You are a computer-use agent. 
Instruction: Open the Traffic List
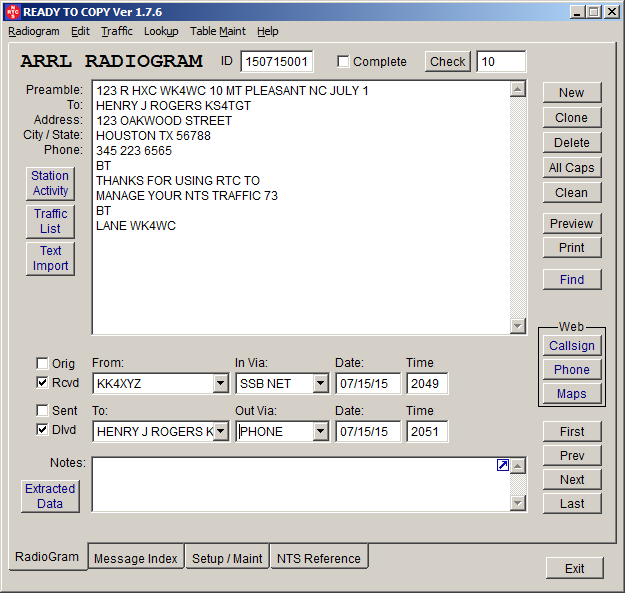50,221
